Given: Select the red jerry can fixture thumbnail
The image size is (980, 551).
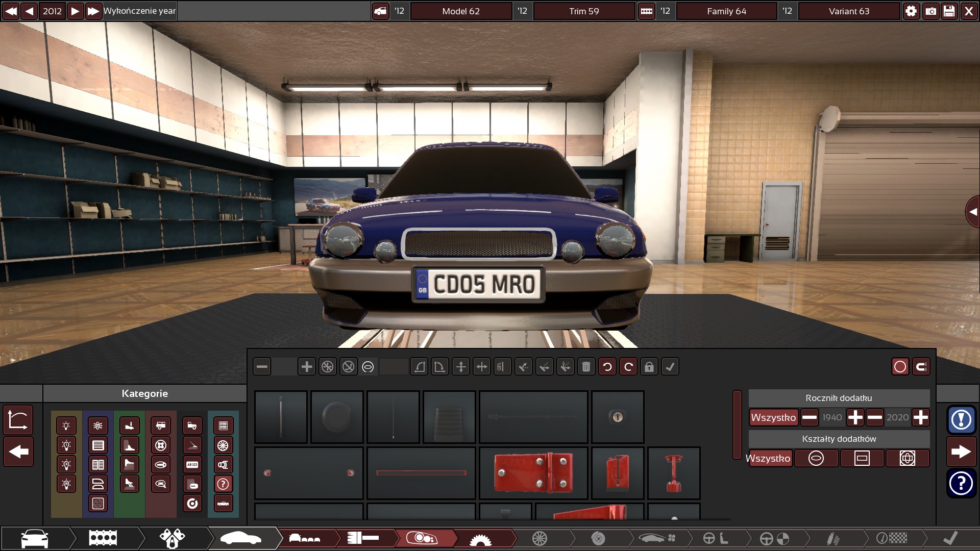Looking at the screenshot, I should coord(618,473).
